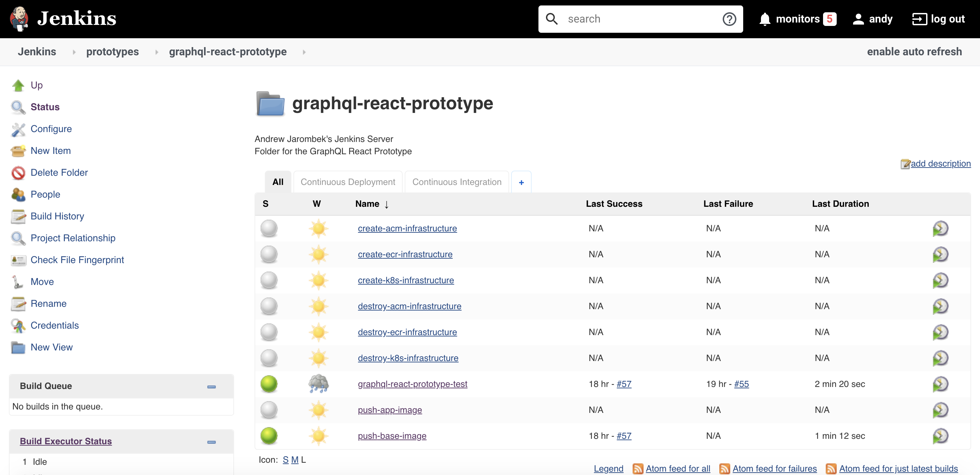Schedule a build for create-k8s-infrastructure
980x475 pixels.
click(x=940, y=280)
